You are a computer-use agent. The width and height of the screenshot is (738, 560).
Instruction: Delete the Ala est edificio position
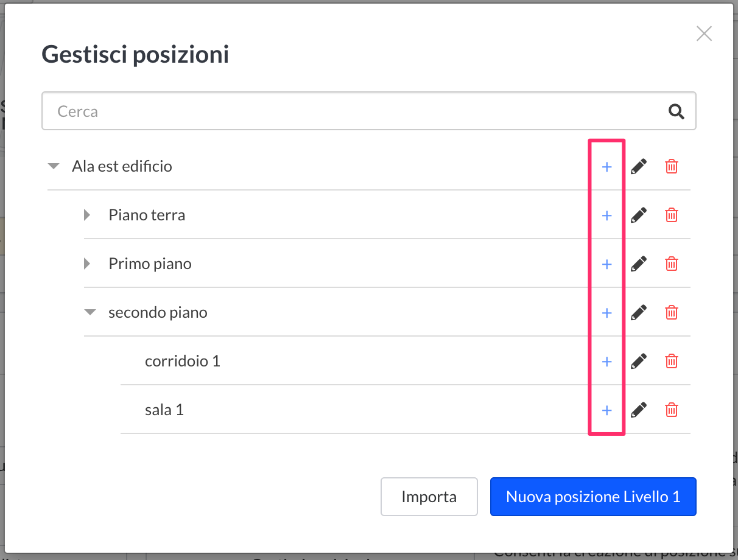(671, 166)
